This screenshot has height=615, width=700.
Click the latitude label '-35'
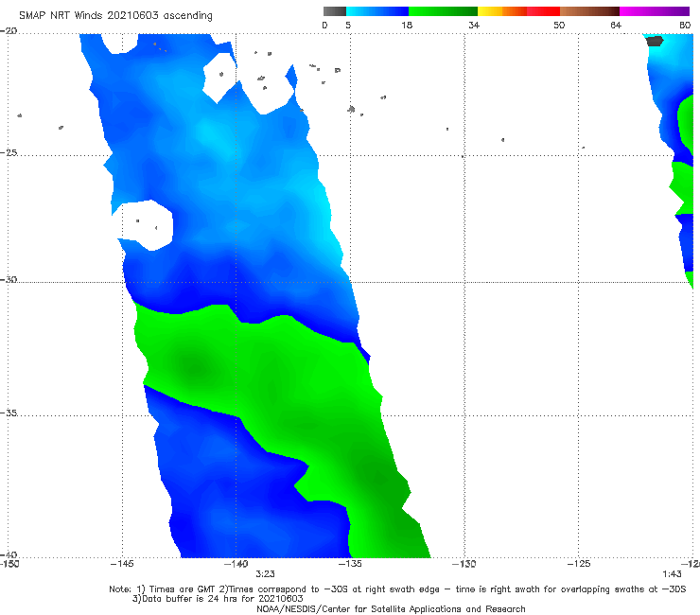(x=9, y=413)
